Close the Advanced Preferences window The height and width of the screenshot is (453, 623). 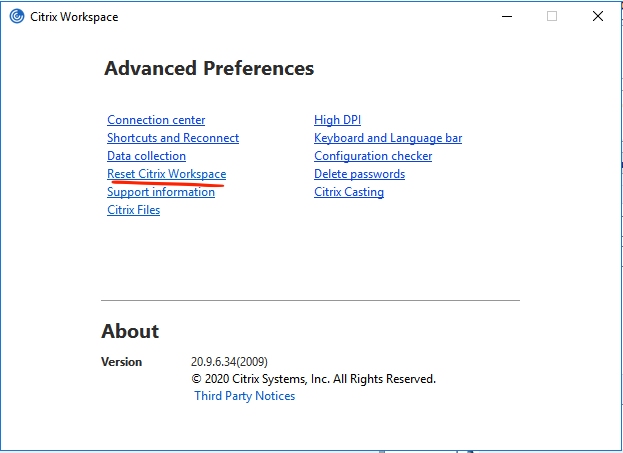click(x=597, y=17)
